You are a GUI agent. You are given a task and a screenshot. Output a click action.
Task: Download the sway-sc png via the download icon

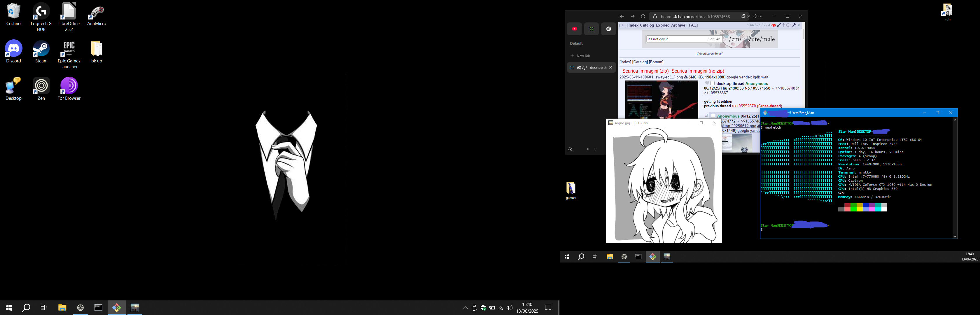point(685,77)
